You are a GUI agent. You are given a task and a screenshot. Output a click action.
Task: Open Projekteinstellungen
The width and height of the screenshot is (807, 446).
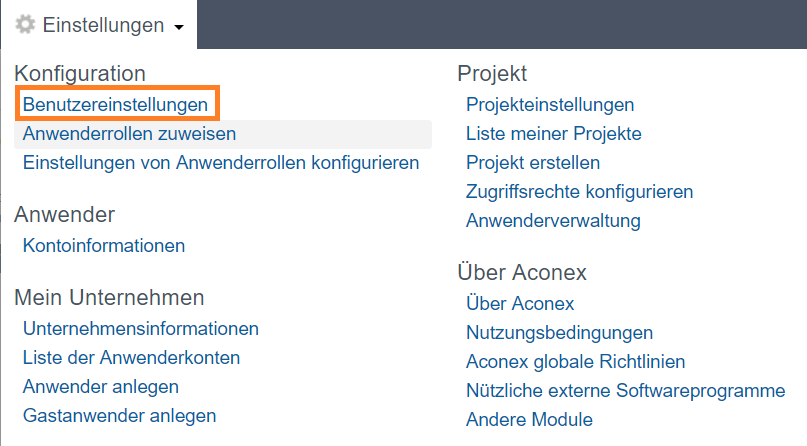550,105
